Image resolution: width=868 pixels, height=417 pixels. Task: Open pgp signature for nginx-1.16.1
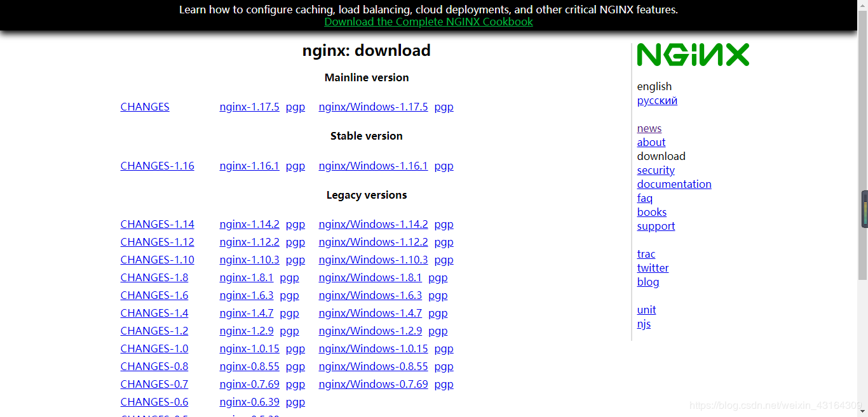coord(295,166)
